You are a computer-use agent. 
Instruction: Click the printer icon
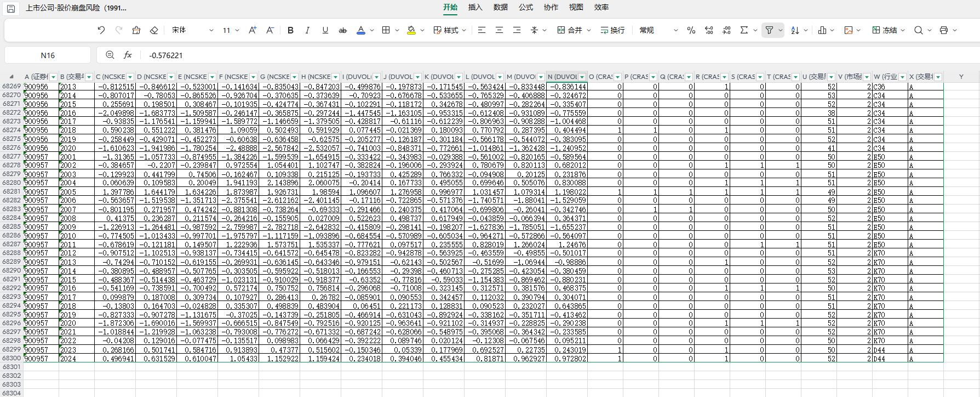(944, 30)
